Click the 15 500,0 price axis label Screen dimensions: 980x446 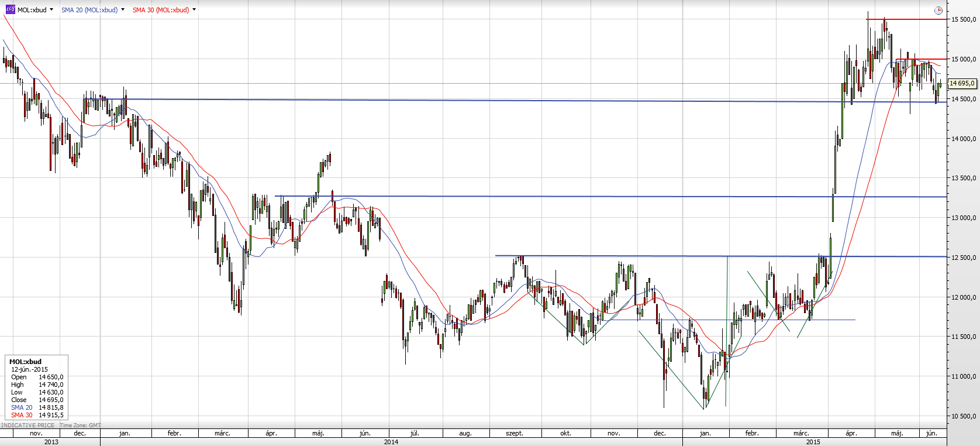(x=964, y=19)
